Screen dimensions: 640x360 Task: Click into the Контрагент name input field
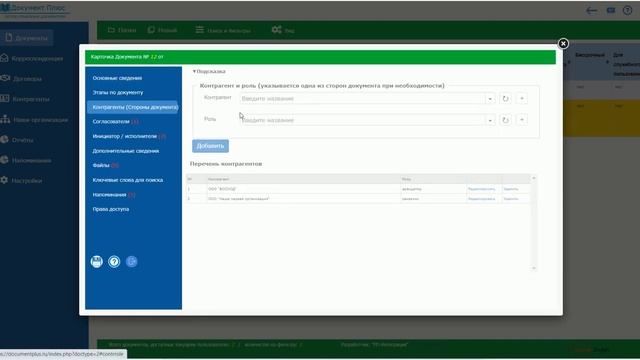[362, 98]
